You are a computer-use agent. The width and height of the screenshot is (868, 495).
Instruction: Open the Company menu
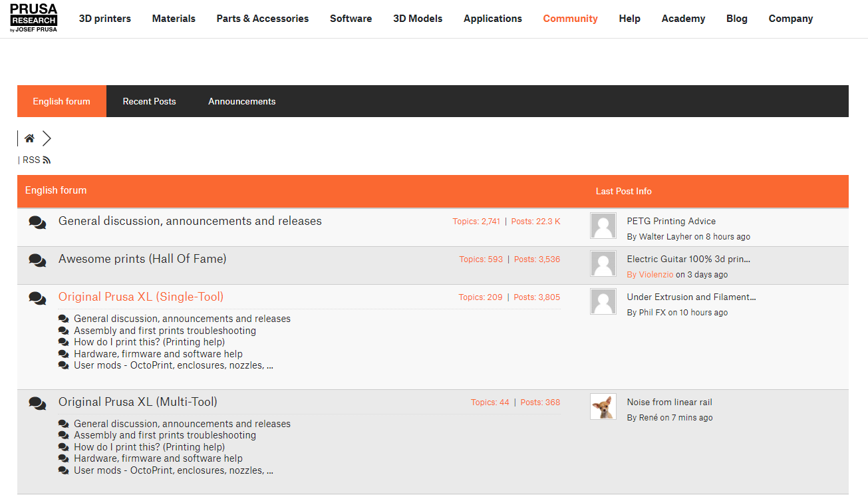(791, 19)
